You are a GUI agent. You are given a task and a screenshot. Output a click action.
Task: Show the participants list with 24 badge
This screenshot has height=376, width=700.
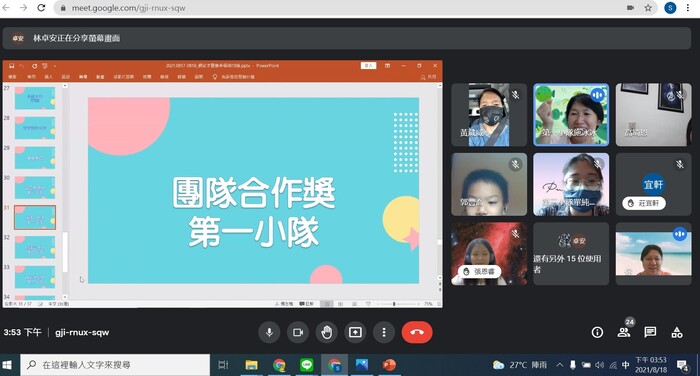[x=624, y=331]
